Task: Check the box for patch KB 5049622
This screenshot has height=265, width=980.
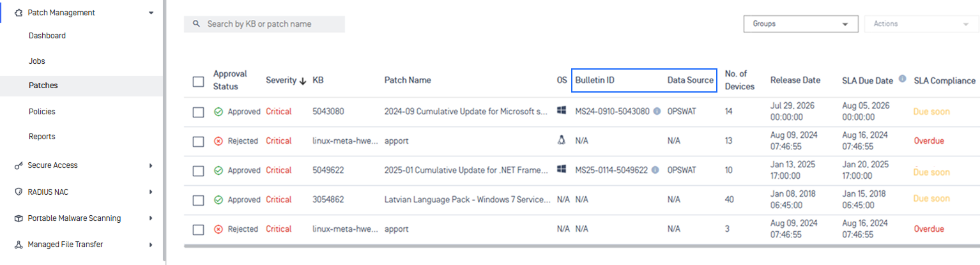Action: 198,171
